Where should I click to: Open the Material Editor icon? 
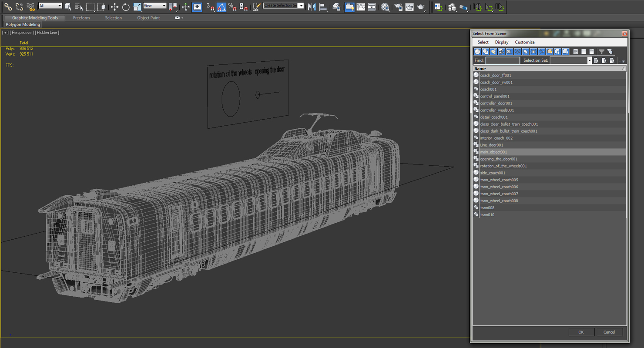coord(385,7)
